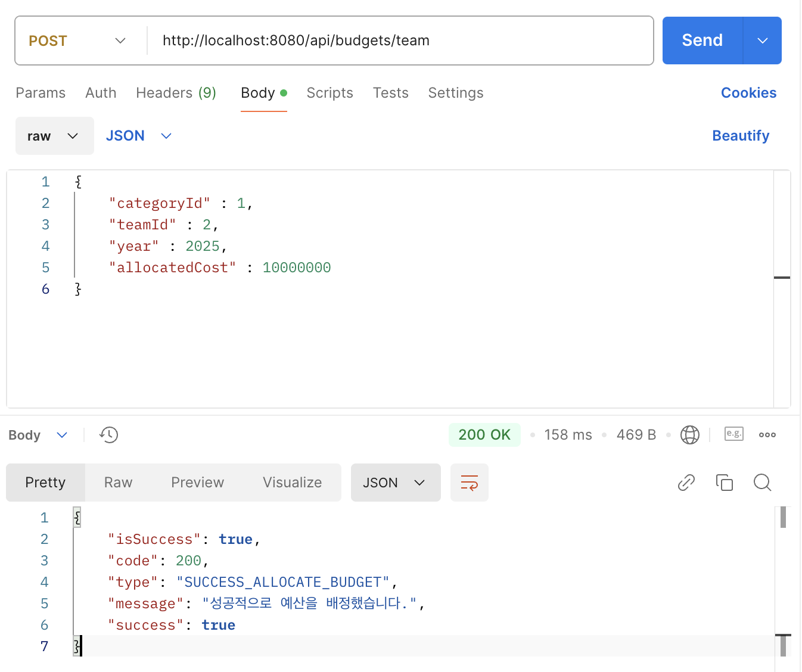Switch to the Params tab
802x672 pixels.
[41, 93]
